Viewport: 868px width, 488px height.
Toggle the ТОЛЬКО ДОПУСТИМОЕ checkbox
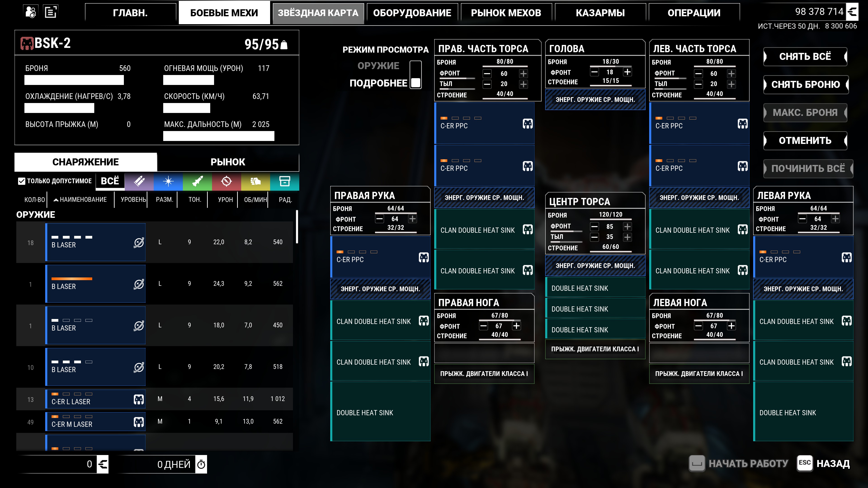pos(21,181)
